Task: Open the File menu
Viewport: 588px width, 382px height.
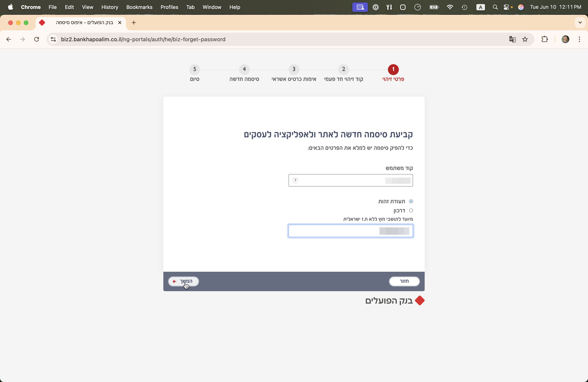Action: coord(53,7)
